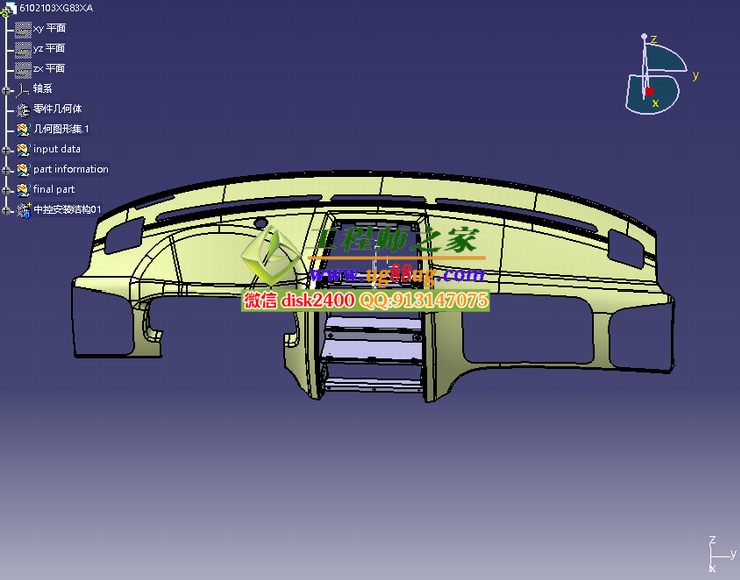Screen dimensions: 740x580
Task: Expand the part information node
Action: point(7,170)
